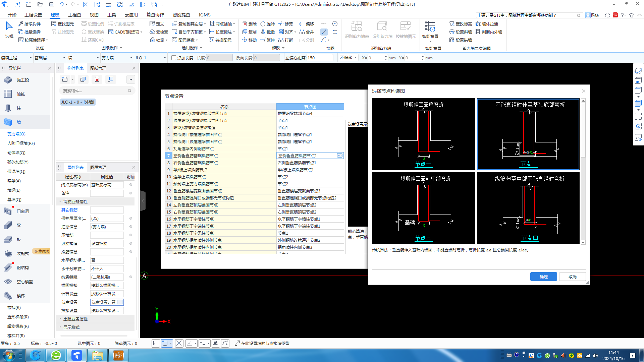This screenshot has width=644, height=362.
Task: Select the 偏移 offset tool
Action: coord(307,24)
